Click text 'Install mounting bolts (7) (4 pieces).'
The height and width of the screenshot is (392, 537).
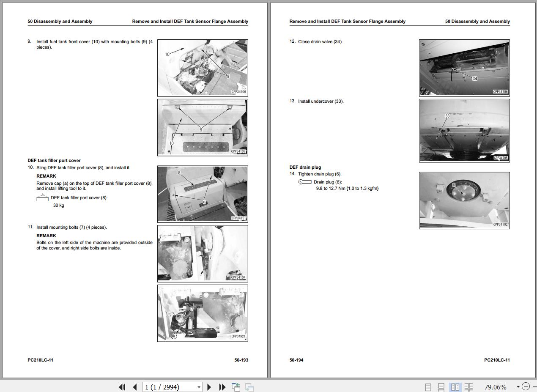[71, 228]
